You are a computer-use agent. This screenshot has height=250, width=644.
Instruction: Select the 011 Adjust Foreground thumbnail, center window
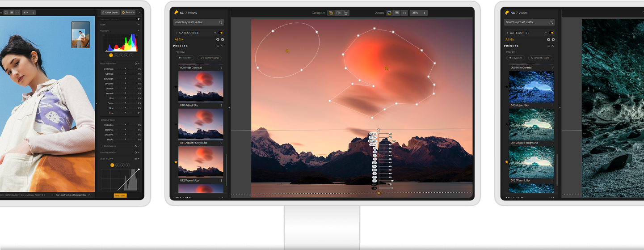pos(201,124)
